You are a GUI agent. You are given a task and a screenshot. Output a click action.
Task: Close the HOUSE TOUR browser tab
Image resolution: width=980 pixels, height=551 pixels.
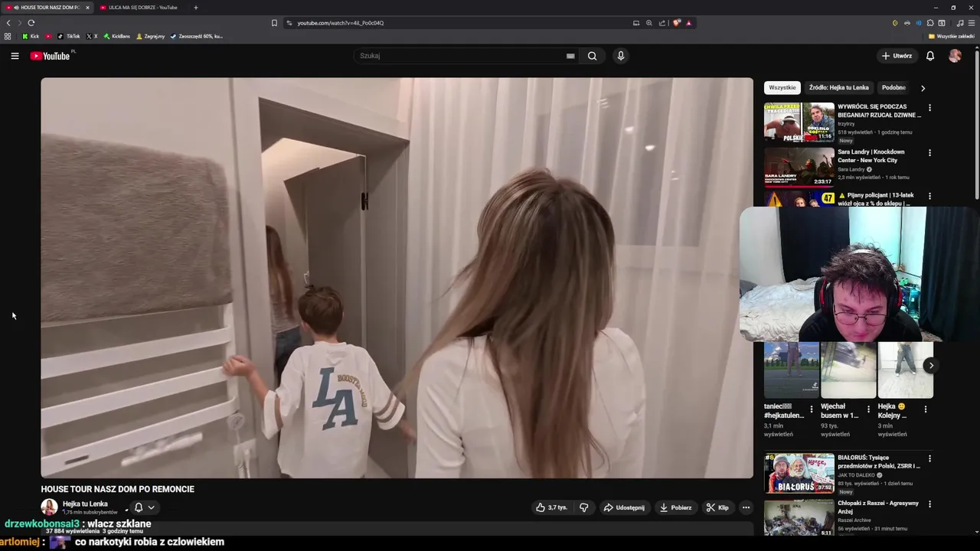[x=87, y=8]
